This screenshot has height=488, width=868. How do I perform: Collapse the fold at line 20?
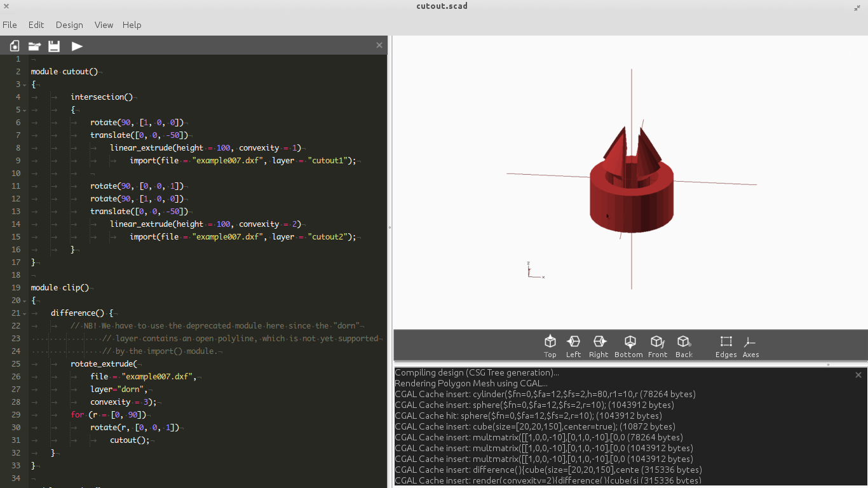point(24,301)
